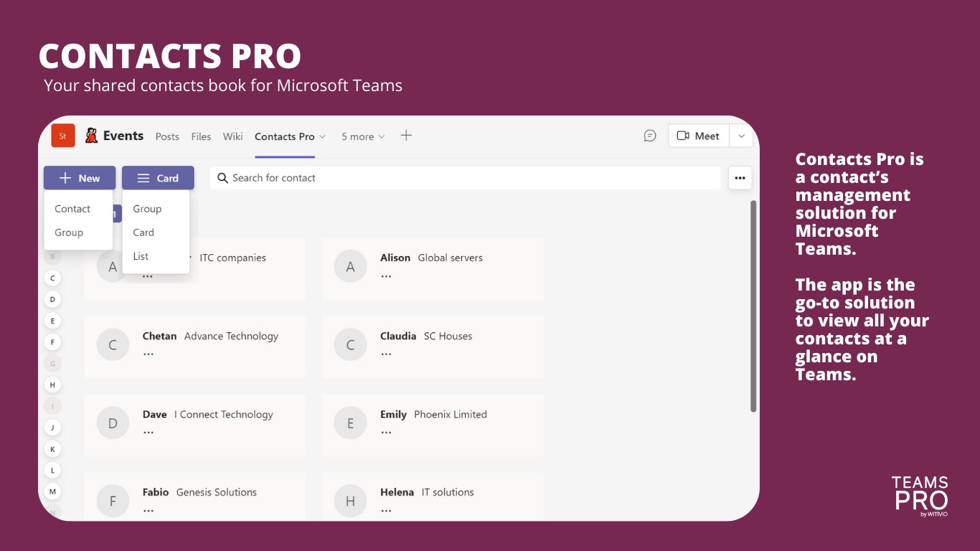Jump to letter J in alphabet index
Image resolution: width=980 pixels, height=551 pixels.
pyautogui.click(x=52, y=428)
